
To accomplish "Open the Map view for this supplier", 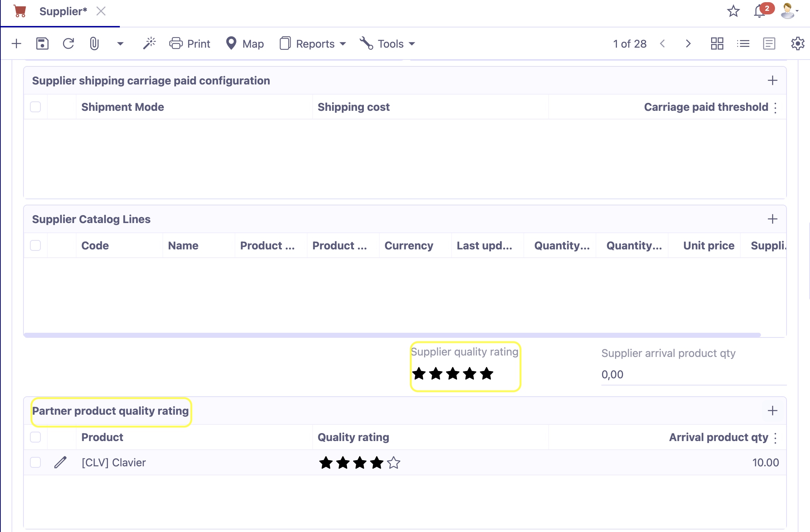I will (x=244, y=43).
